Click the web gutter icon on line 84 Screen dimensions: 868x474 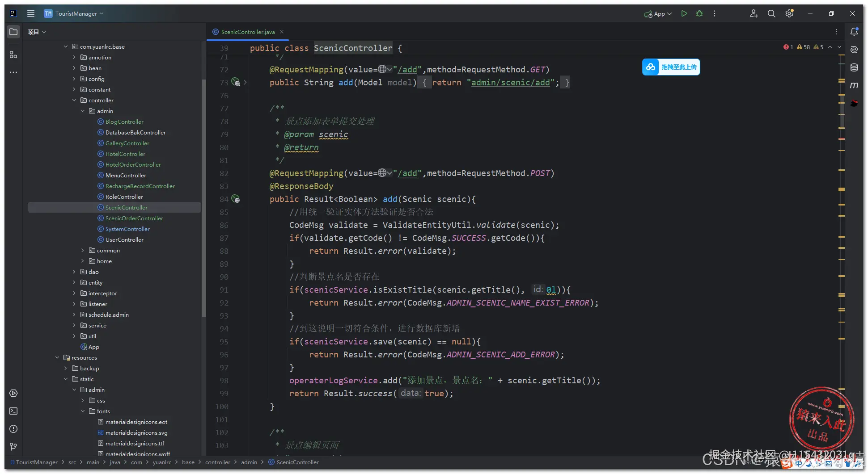point(236,199)
